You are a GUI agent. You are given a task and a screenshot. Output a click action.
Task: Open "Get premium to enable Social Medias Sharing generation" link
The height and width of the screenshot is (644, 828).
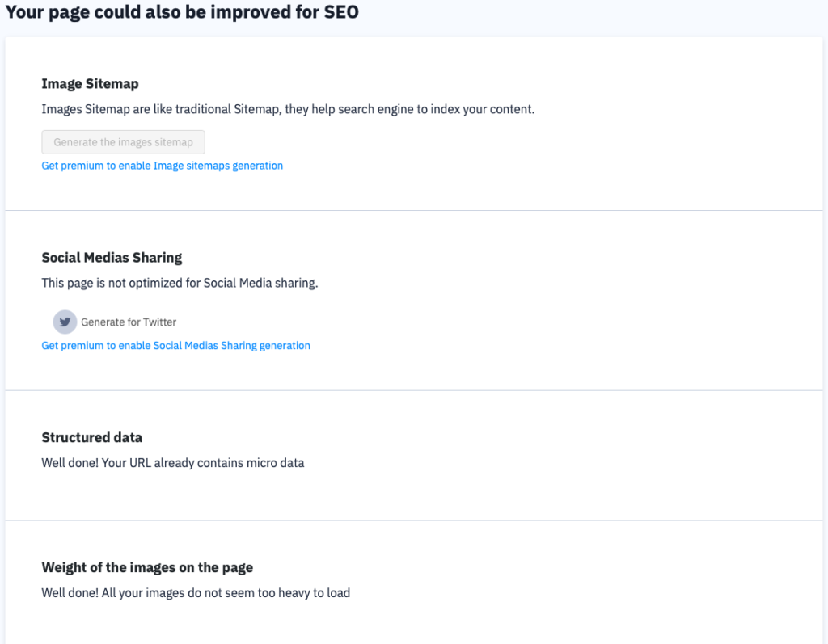[x=175, y=345]
